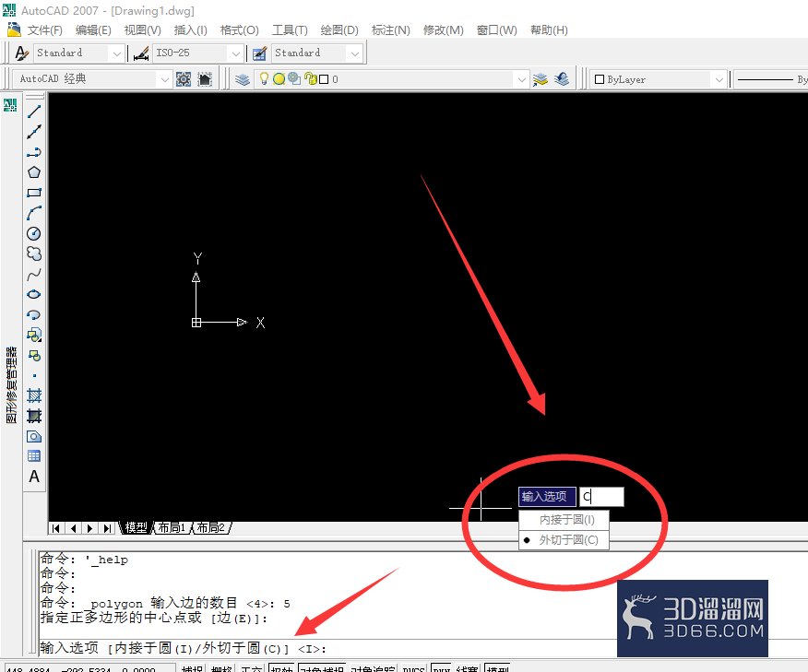Click the My Workspace icon

coord(205,79)
